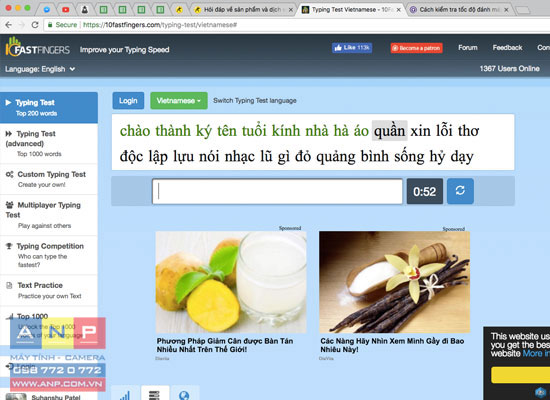Click the typing input field

(x=277, y=191)
